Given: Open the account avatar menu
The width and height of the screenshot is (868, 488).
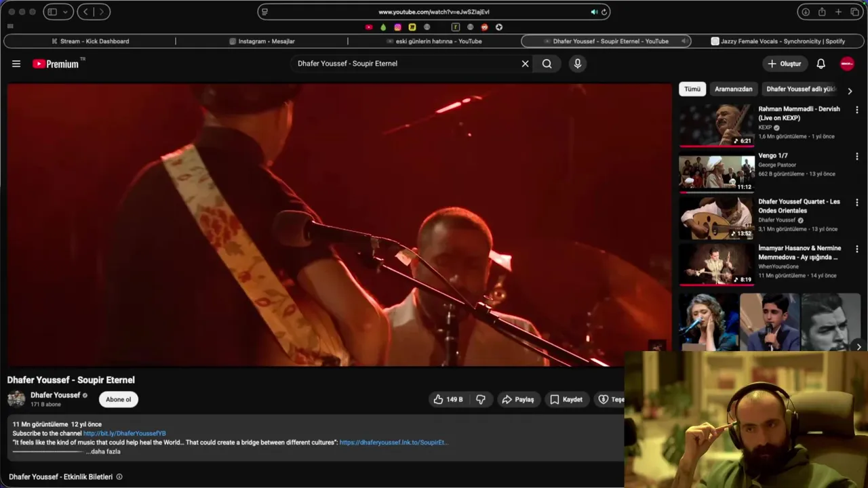Looking at the screenshot, I should click(847, 64).
